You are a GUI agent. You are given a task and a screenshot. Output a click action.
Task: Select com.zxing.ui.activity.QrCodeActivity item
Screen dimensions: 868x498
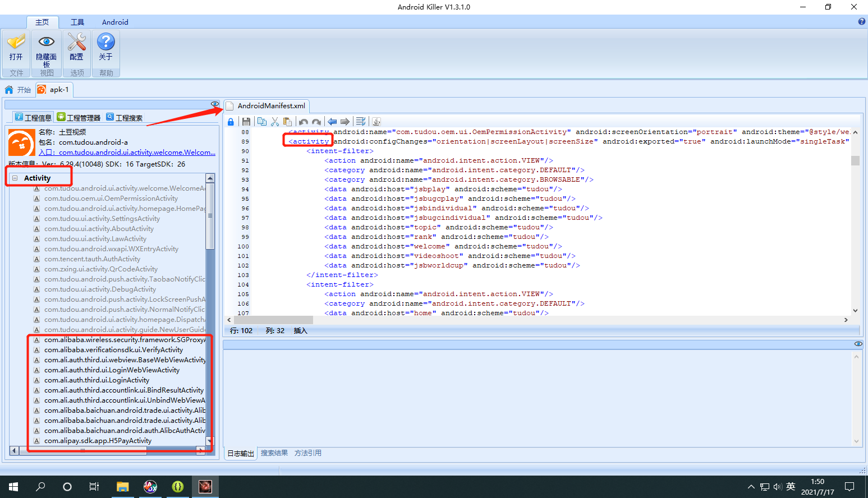(x=101, y=269)
